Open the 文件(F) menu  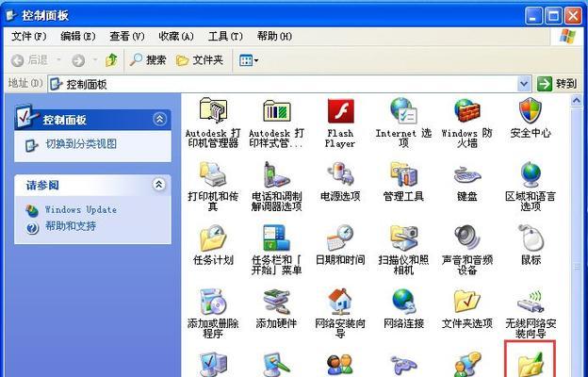pyautogui.click(x=29, y=37)
